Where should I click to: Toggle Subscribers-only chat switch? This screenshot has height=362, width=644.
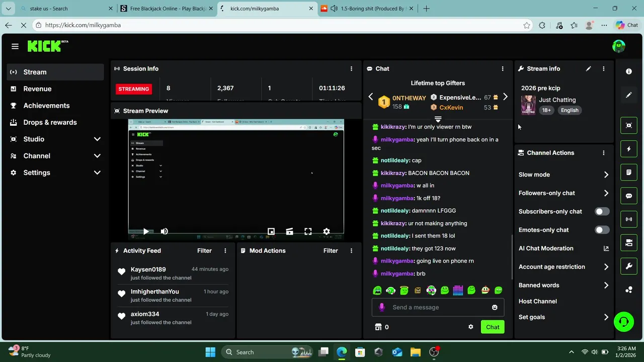[602, 212]
